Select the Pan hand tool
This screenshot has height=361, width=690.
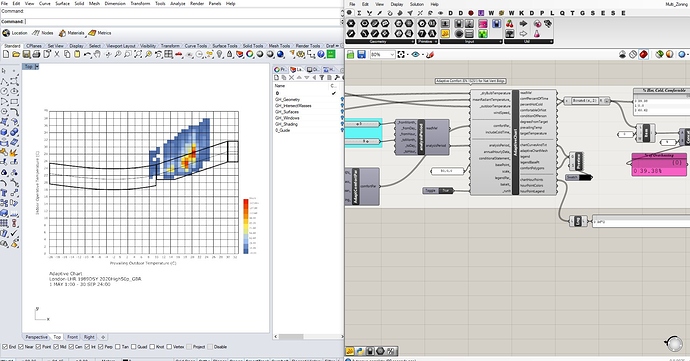(97, 54)
